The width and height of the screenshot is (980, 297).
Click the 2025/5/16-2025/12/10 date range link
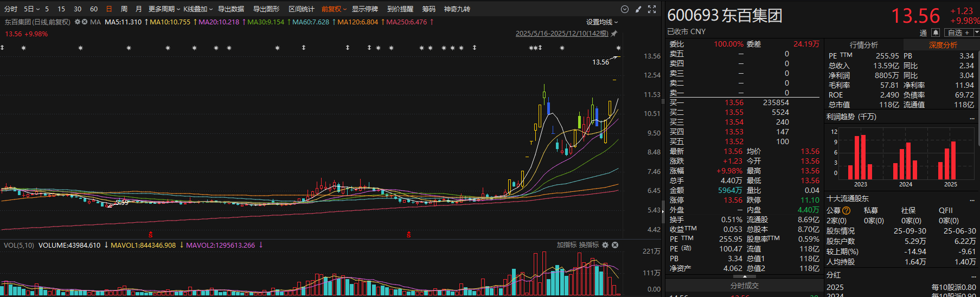tap(561, 34)
